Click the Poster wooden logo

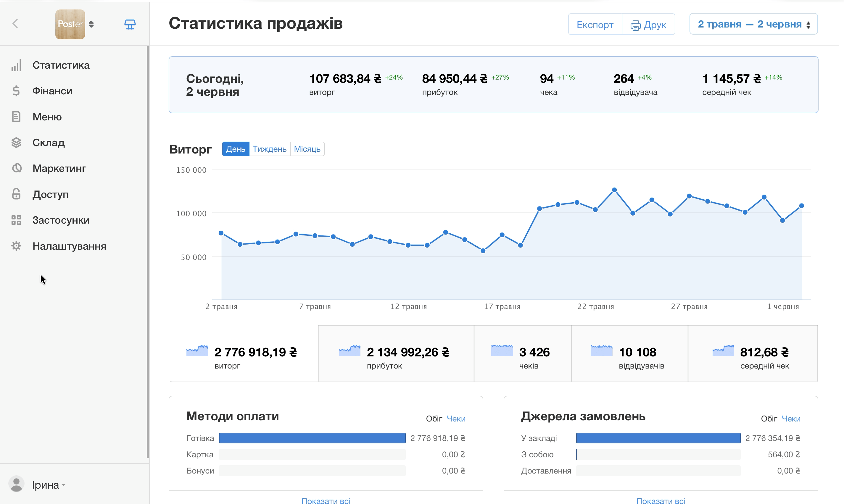(x=70, y=24)
